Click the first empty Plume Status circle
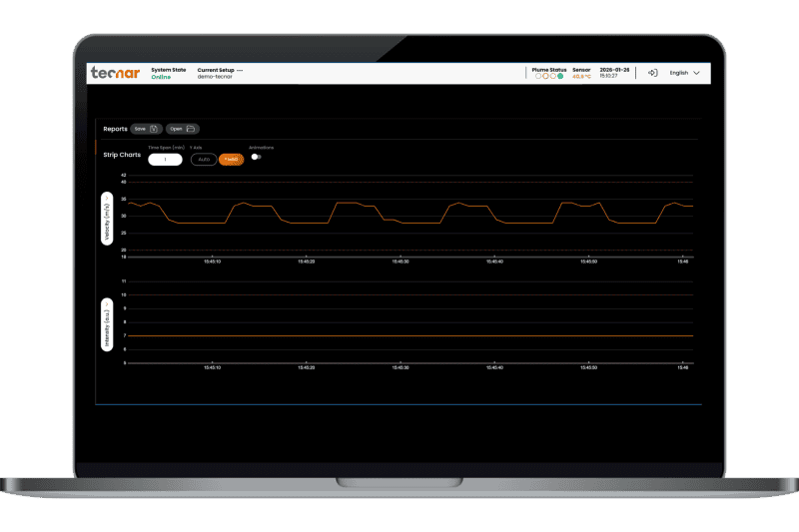 coord(539,76)
